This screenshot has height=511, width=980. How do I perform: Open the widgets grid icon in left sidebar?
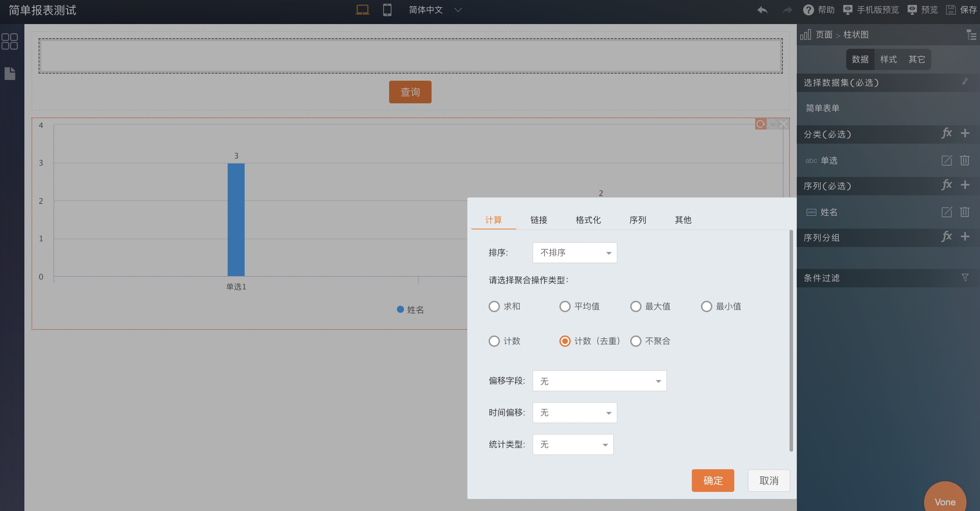[x=10, y=41]
